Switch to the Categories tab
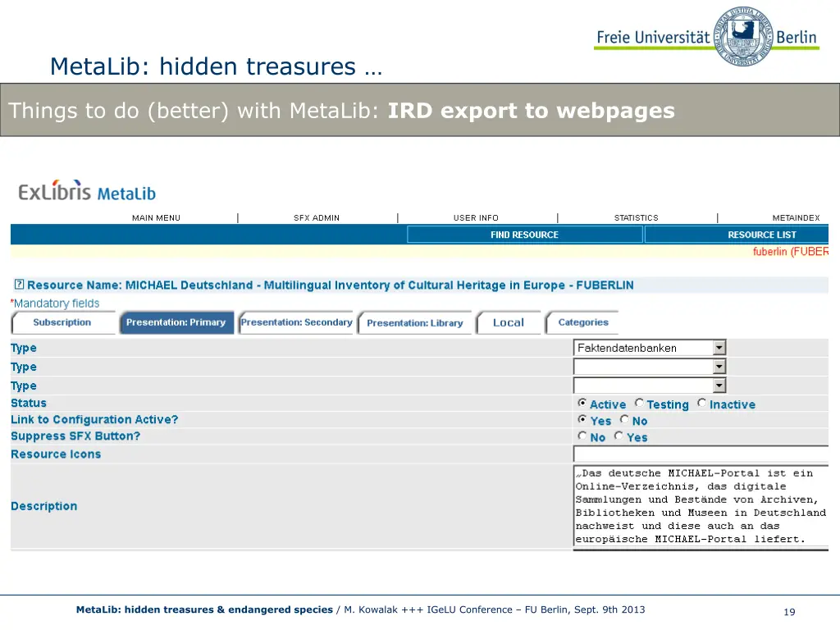The width and height of the screenshot is (840, 630). (583, 322)
